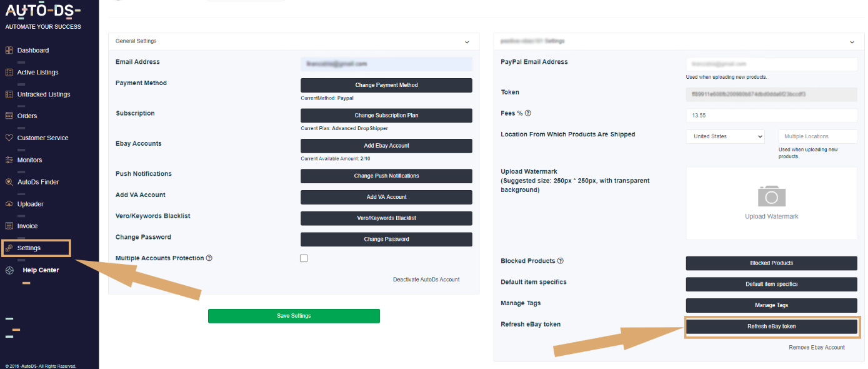This screenshot has width=868, height=369.
Task: Click the Multiple Locations input field
Action: (x=818, y=136)
